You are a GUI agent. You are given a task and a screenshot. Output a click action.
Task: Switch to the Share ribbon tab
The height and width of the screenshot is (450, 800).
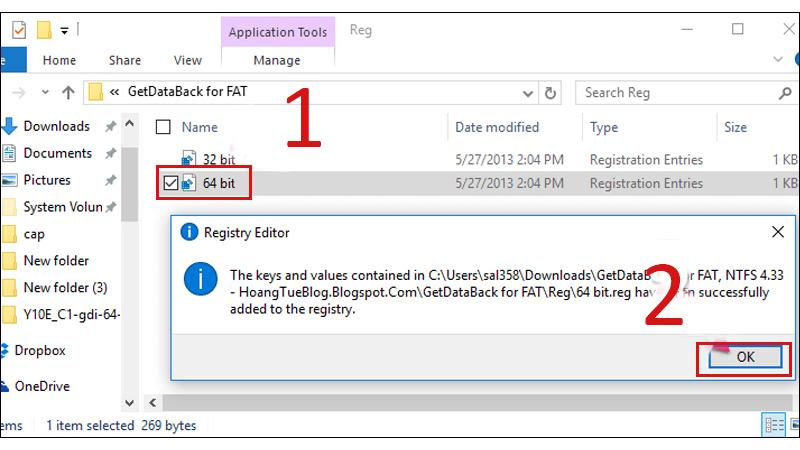124,60
